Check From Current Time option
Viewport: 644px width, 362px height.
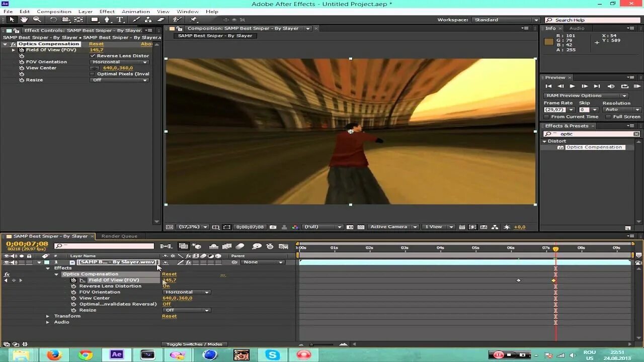pyautogui.click(x=547, y=117)
